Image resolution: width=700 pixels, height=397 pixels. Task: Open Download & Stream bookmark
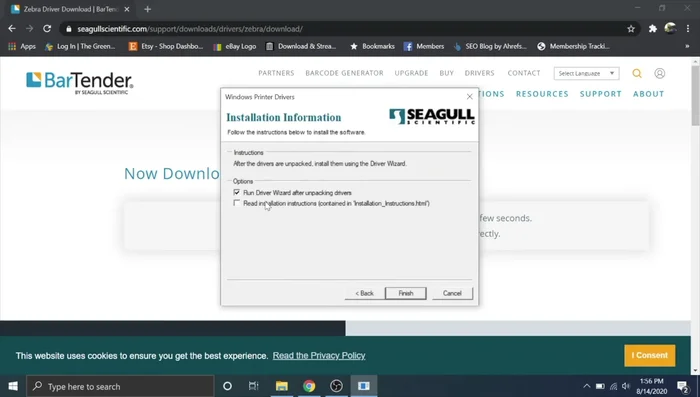point(300,46)
